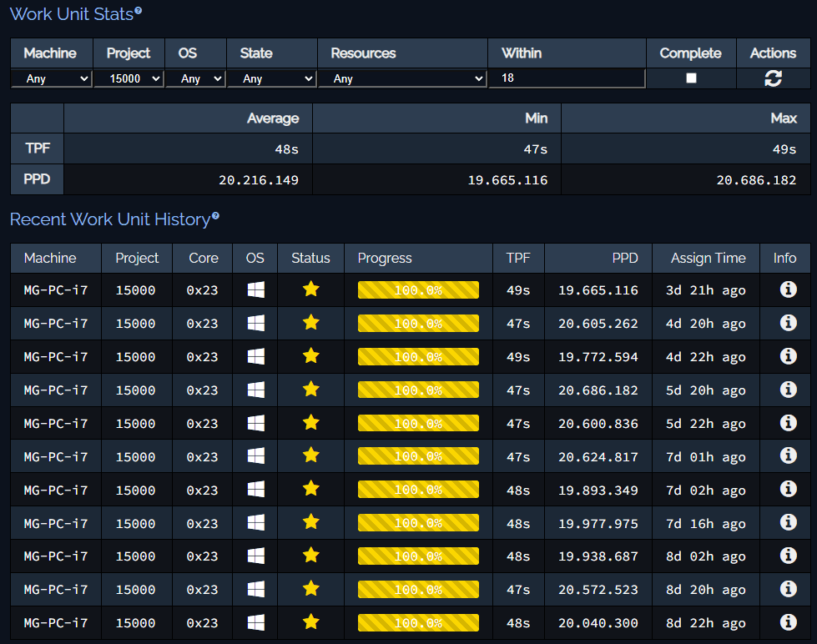Open info icon for 4d 20h ago row

click(x=788, y=323)
